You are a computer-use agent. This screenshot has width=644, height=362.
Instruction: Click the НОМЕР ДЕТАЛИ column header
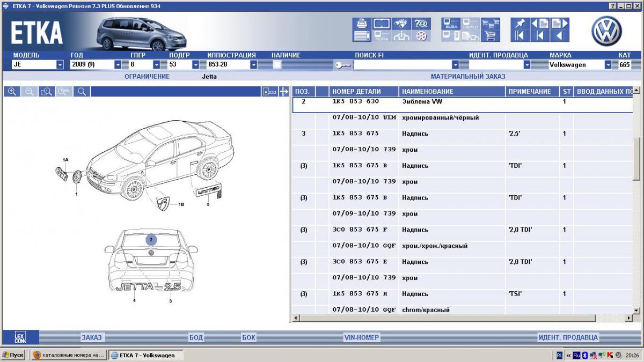[364, 92]
